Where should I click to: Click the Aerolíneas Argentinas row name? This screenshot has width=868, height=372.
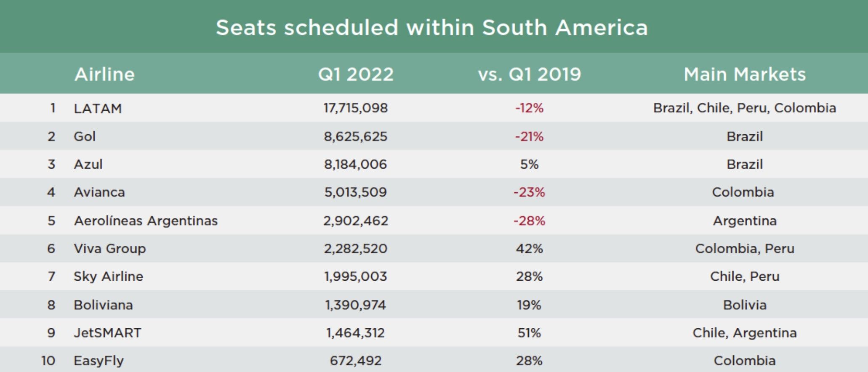[146, 221]
